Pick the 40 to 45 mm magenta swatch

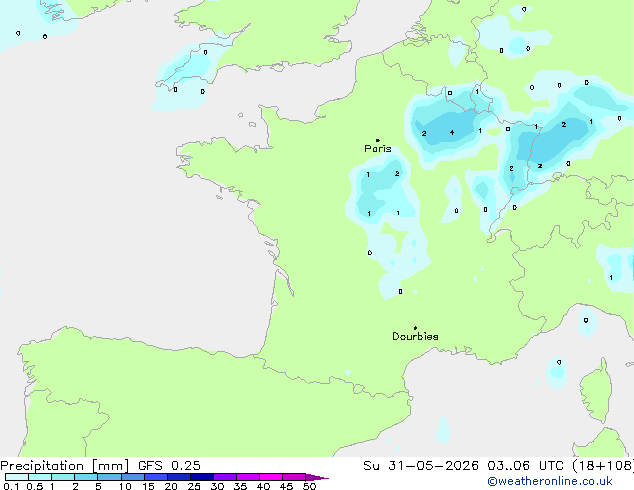click(x=271, y=477)
